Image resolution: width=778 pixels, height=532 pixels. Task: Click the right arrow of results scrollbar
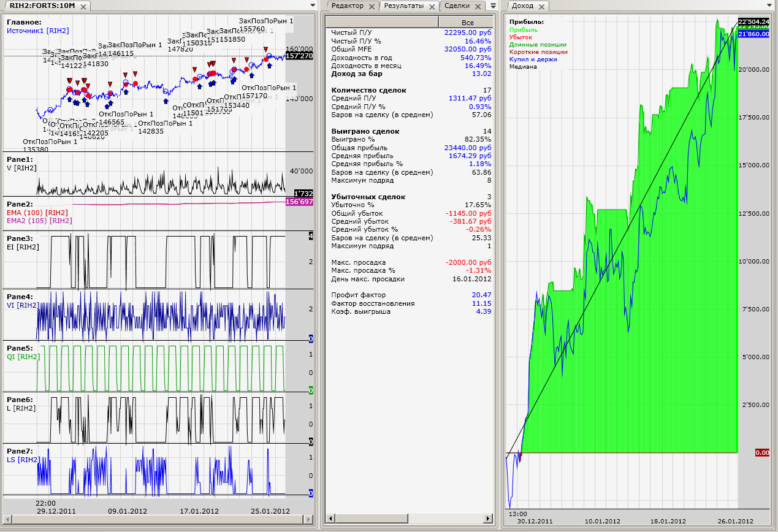pos(488,519)
